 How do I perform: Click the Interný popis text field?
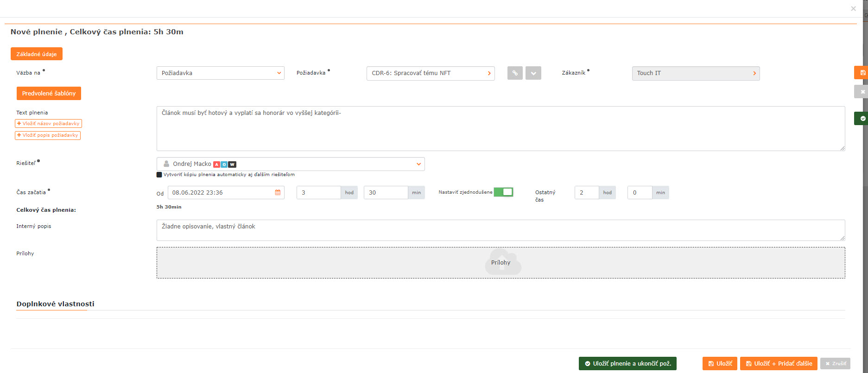[501, 230]
